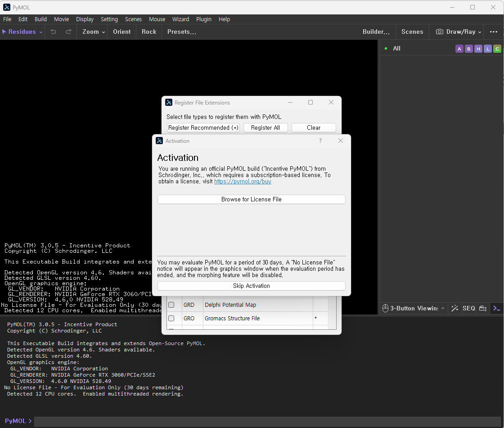Open the Build menu
504x428 pixels.
(x=40, y=19)
